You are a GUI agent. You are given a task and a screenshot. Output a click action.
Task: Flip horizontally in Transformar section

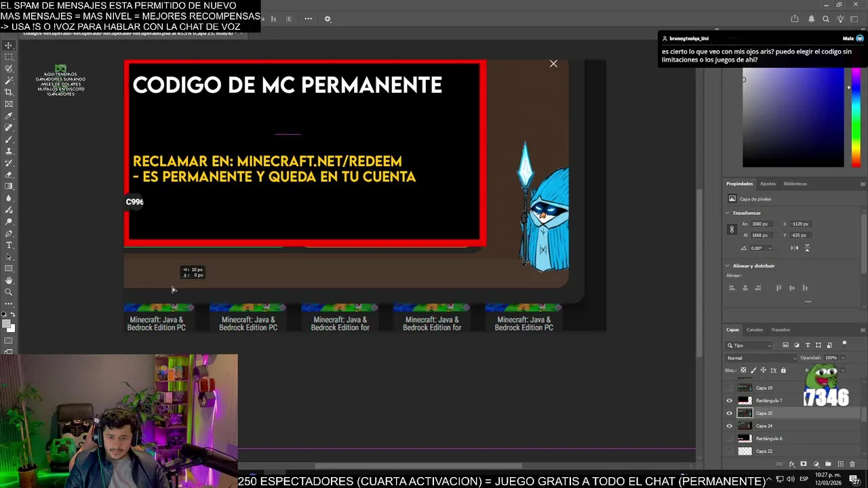(795, 248)
